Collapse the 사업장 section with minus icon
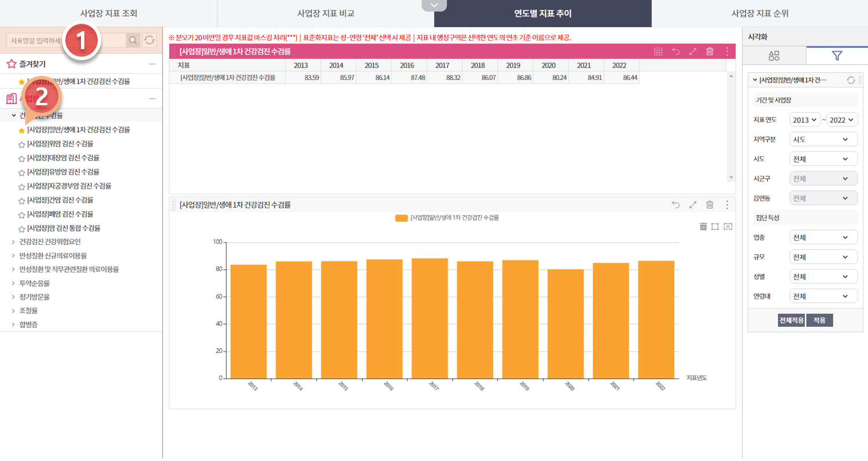The image size is (868, 461). pos(152,98)
